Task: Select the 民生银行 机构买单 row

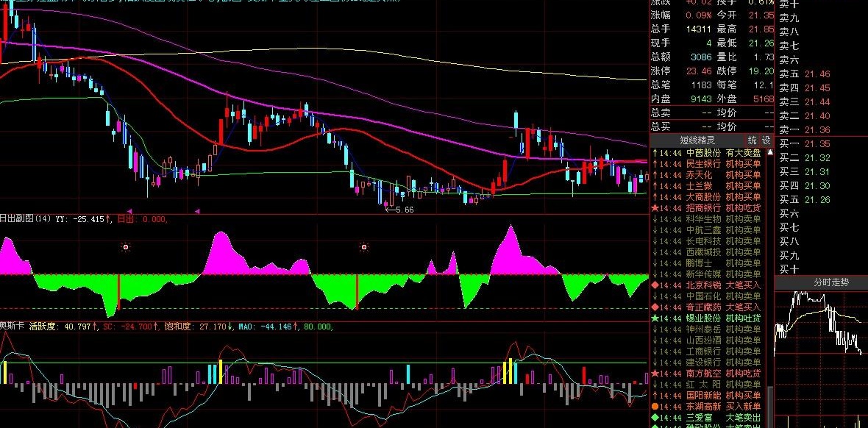Action: (708, 163)
